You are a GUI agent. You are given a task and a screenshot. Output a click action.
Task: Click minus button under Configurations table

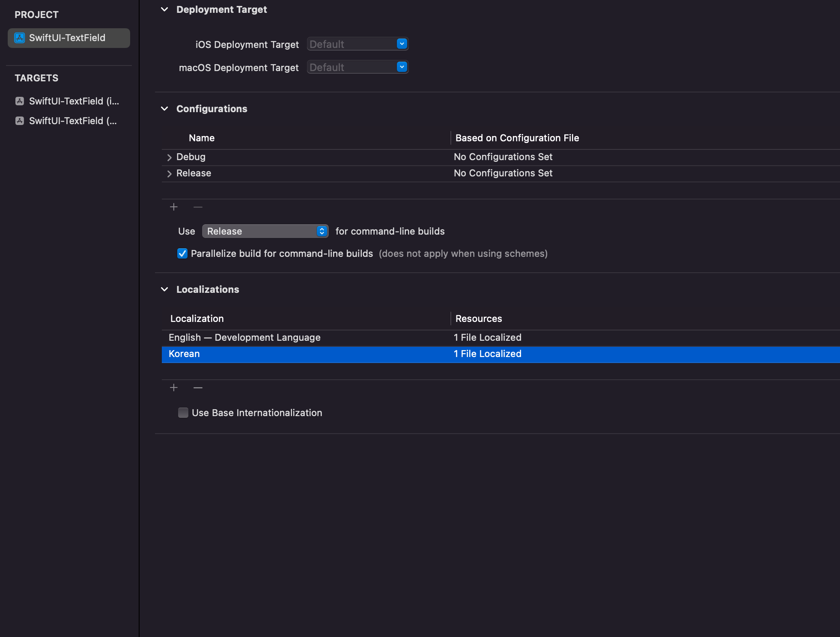pos(198,207)
